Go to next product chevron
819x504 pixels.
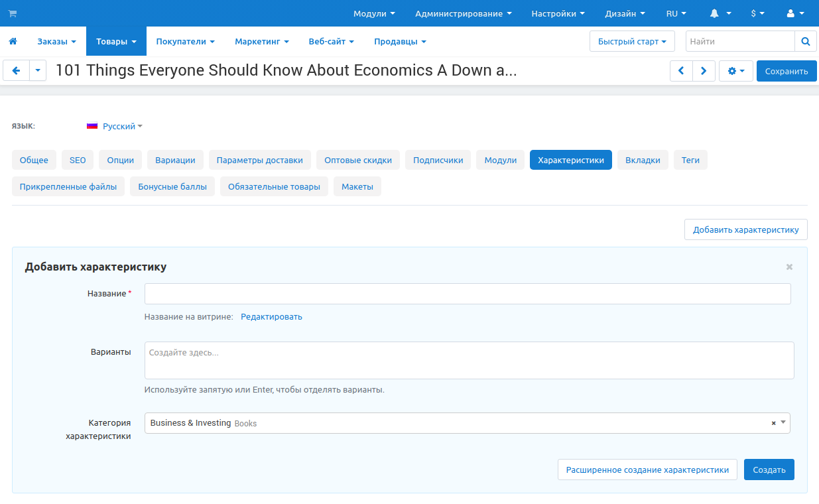(x=704, y=71)
